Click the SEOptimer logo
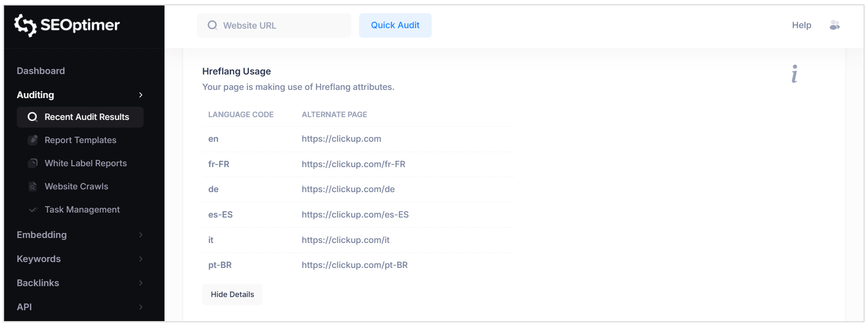This screenshot has height=327, width=868. 66,25
